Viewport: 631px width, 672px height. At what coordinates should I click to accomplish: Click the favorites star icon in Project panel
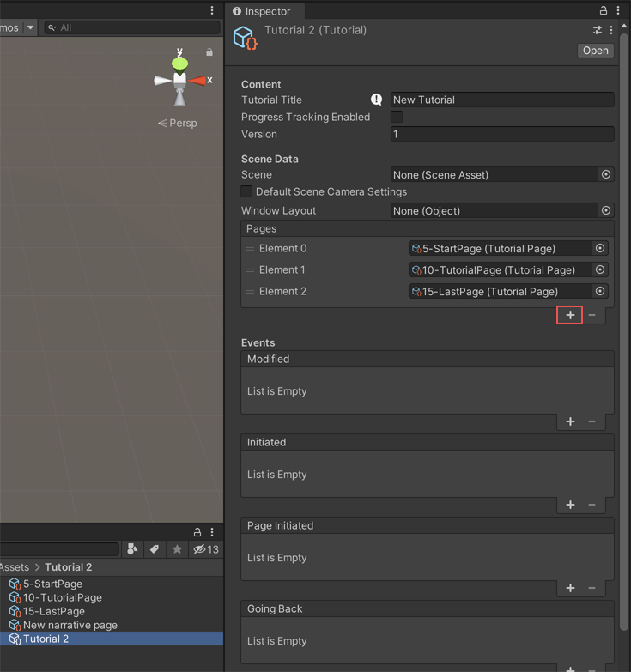click(177, 549)
